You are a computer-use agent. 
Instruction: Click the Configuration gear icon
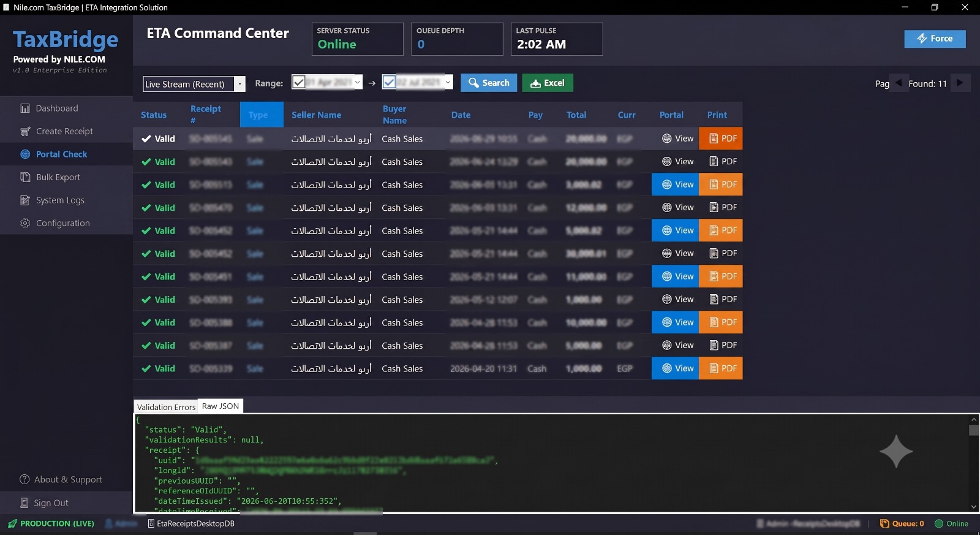(x=25, y=223)
